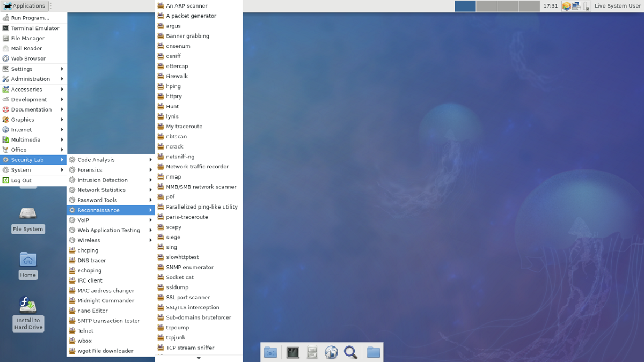Click the show desktop icon in dock
Screen dimensions: 644x362
[x=270, y=352]
